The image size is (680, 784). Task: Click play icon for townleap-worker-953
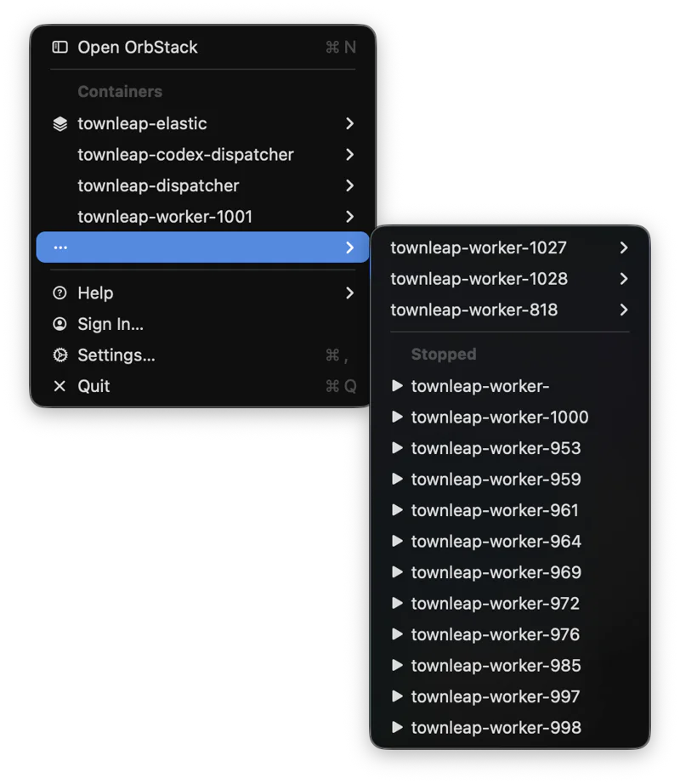click(397, 447)
